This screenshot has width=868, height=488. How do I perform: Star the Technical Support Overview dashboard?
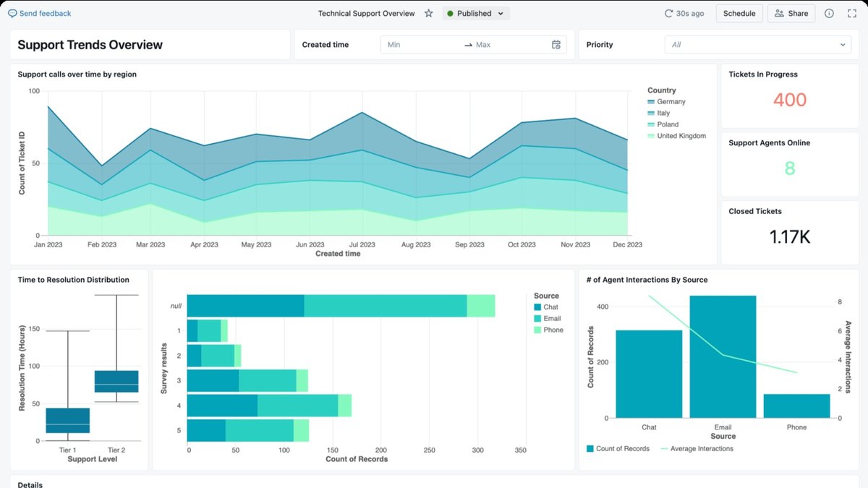pyautogui.click(x=429, y=13)
